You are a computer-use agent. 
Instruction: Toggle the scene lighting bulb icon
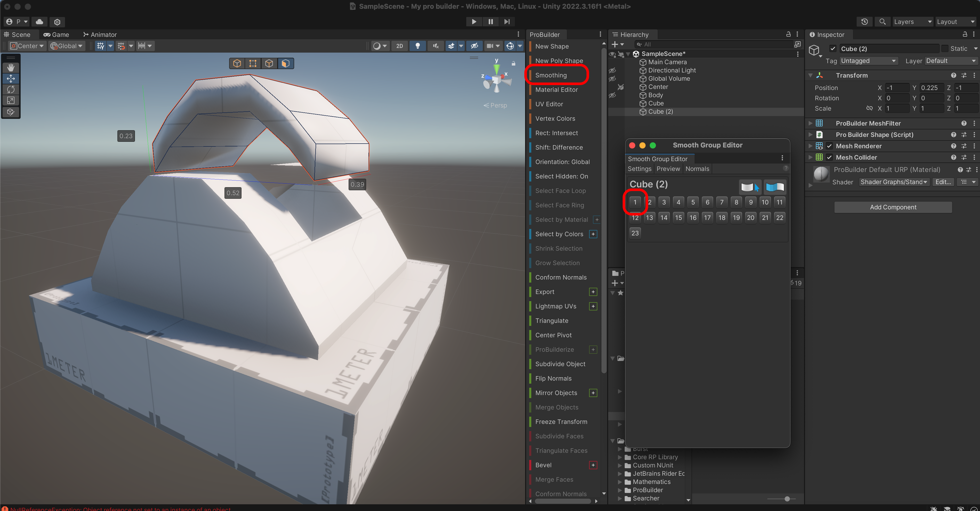coord(417,46)
